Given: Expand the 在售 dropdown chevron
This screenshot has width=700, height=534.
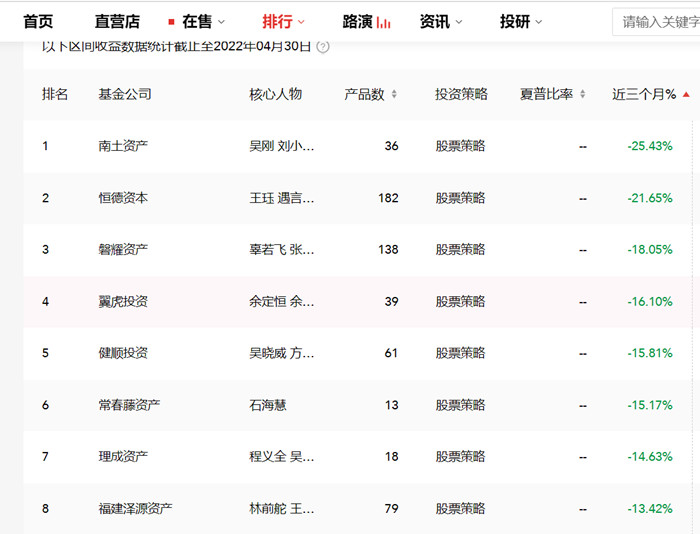Looking at the screenshot, I should pyautogui.click(x=221, y=22).
